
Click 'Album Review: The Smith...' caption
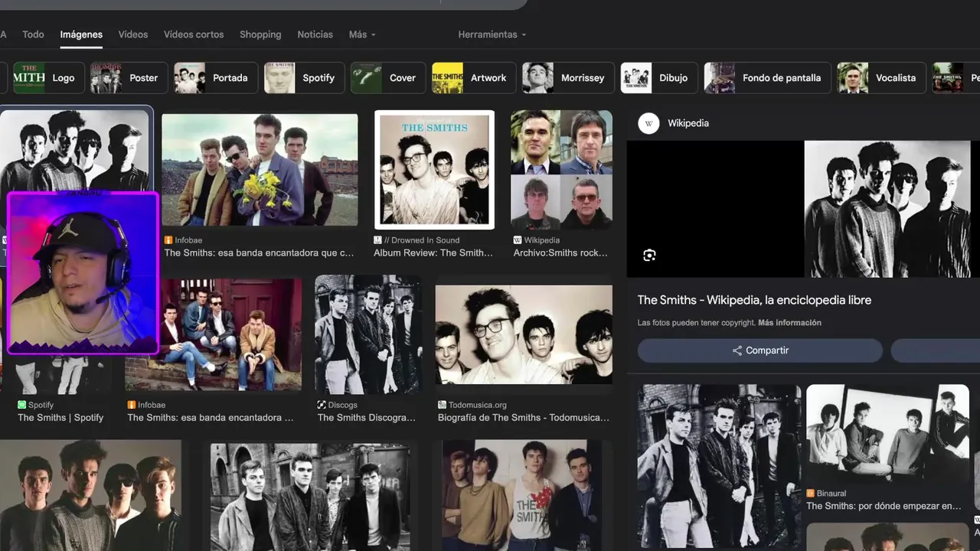pyautogui.click(x=433, y=253)
